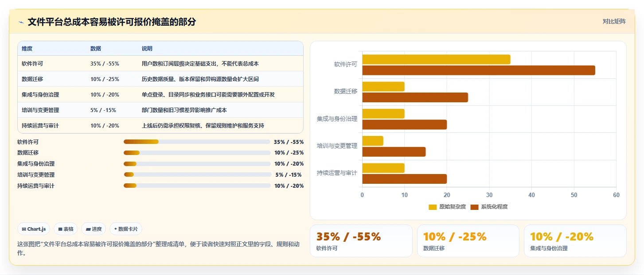Click the chart x-axis tick 30
The image size is (644, 275).
click(x=489, y=195)
